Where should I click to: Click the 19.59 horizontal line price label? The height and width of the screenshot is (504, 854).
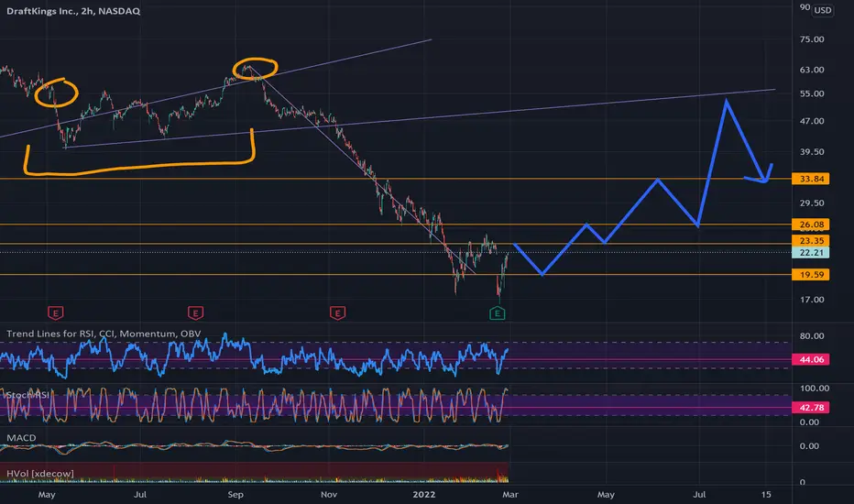coord(811,275)
